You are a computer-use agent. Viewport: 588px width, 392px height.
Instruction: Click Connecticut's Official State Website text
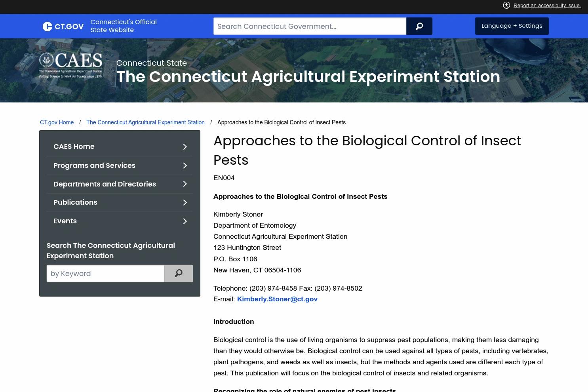pyautogui.click(x=124, y=26)
